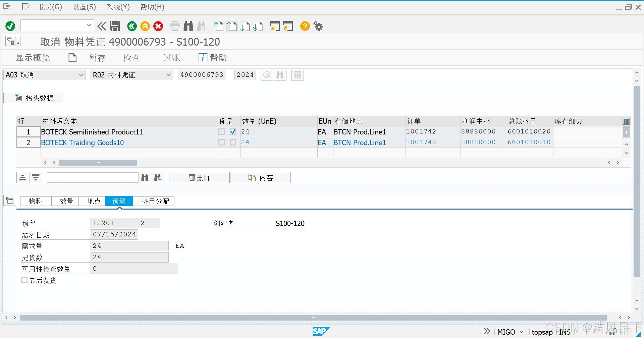Click the Next Page icon

(x=245, y=26)
